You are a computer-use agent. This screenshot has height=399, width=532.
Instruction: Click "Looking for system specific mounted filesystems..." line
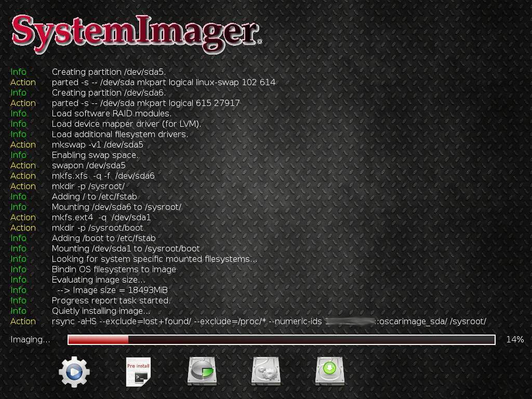pyautogui.click(x=154, y=259)
